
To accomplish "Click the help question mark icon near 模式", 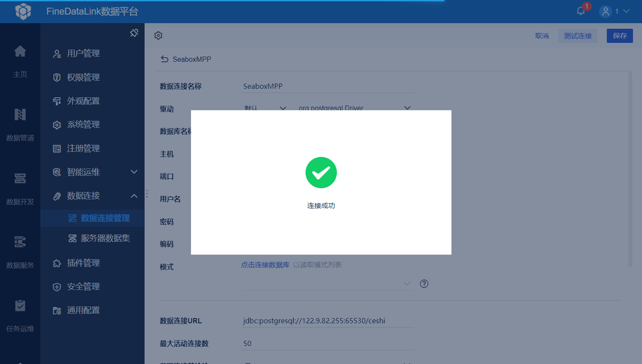I will coord(424,284).
